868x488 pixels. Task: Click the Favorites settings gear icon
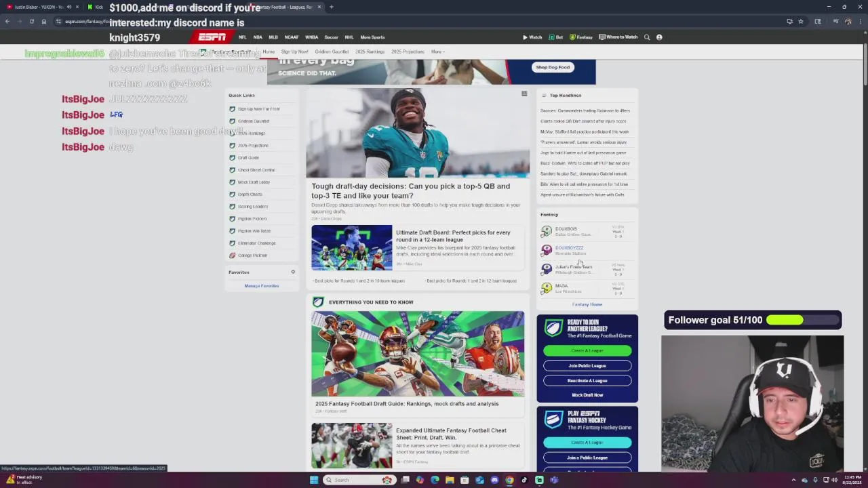293,272
